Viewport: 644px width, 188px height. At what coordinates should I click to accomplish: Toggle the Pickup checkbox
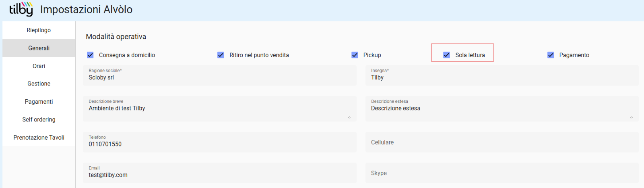click(x=355, y=55)
